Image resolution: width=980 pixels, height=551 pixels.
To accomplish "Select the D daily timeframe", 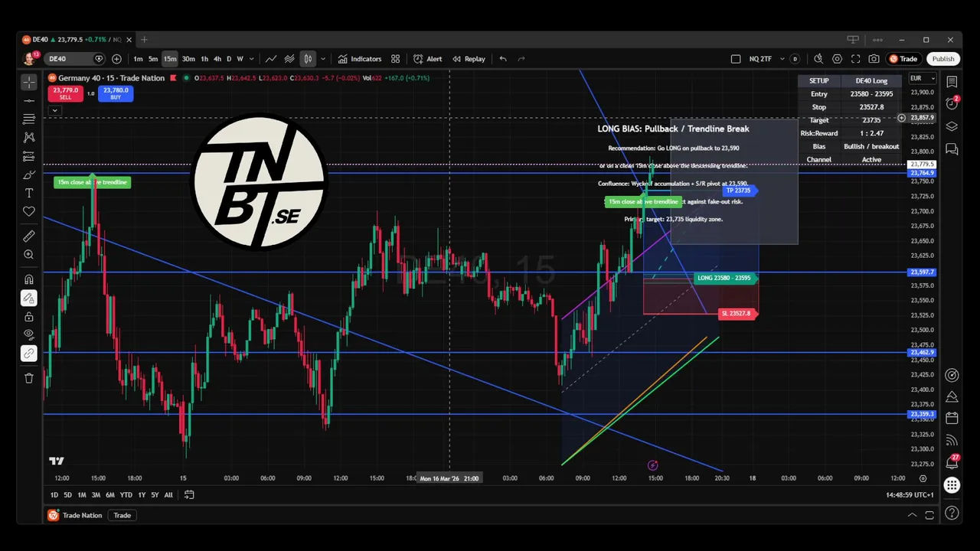I will [229, 59].
